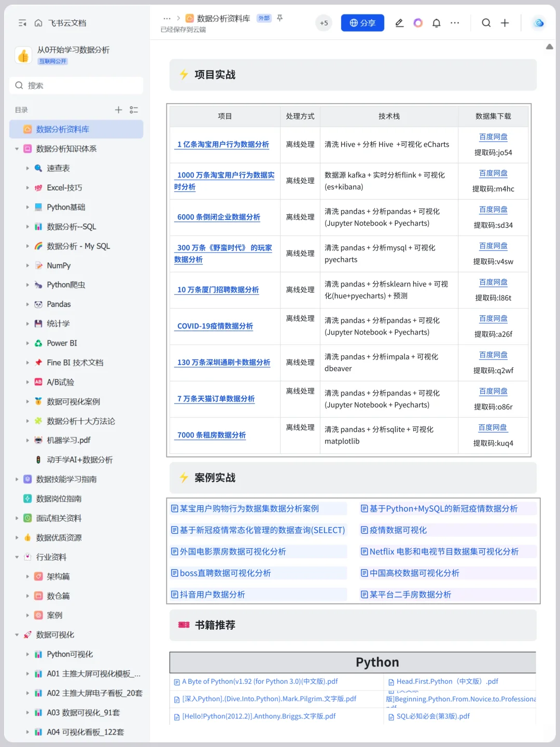Image resolution: width=560 pixels, height=747 pixels.
Task: Open the breadcrumb ellipsis menu
Action: (166, 18)
